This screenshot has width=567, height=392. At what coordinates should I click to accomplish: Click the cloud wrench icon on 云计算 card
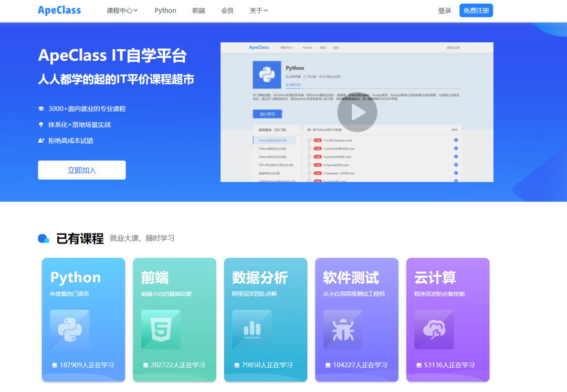[x=434, y=330]
